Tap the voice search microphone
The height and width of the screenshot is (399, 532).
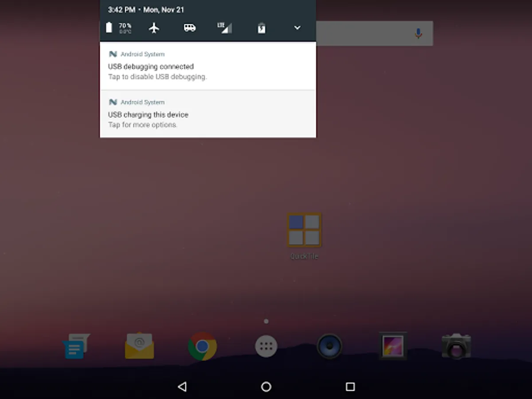[418, 33]
